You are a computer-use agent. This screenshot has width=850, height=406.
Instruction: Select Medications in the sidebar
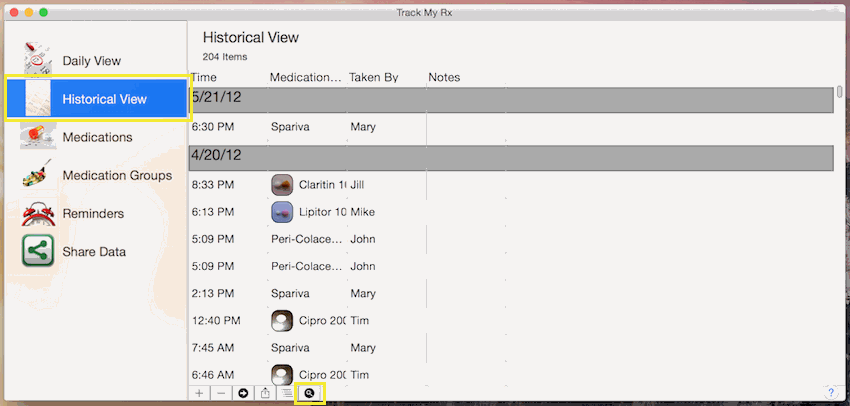[x=97, y=137]
